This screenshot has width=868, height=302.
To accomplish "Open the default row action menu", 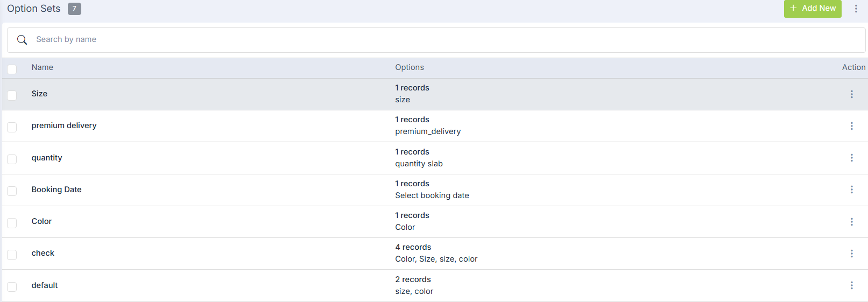I will 851,285.
